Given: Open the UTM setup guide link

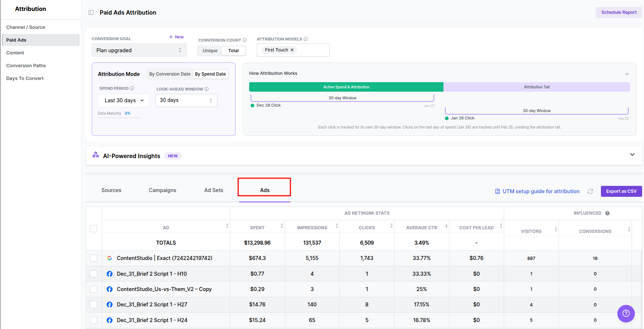Looking at the screenshot, I should pyautogui.click(x=541, y=191).
